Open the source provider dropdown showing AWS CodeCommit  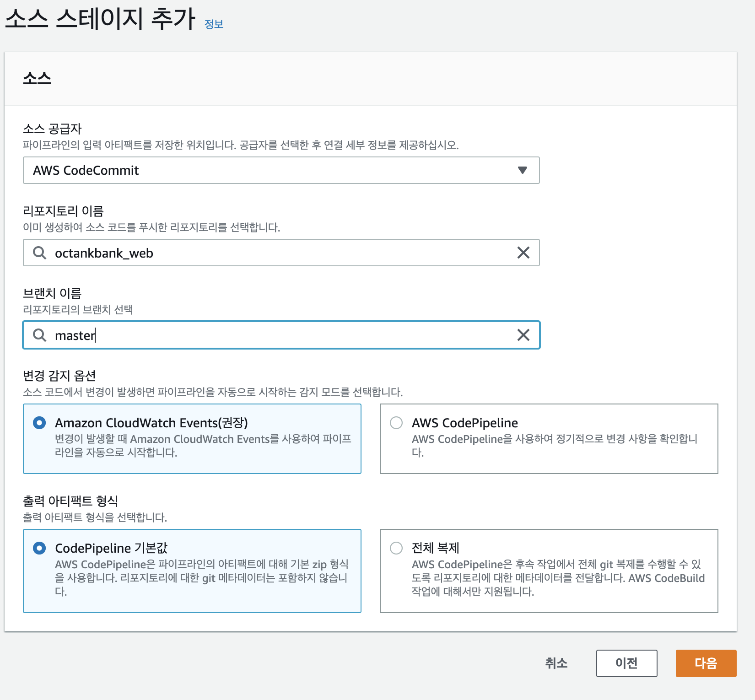tap(281, 170)
